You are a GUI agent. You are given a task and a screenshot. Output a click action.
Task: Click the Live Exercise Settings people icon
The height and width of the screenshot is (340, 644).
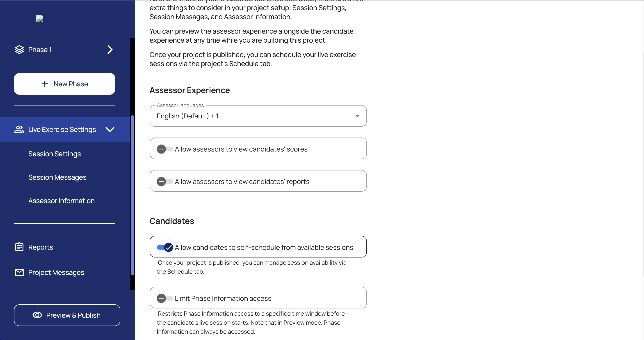point(19,129)
